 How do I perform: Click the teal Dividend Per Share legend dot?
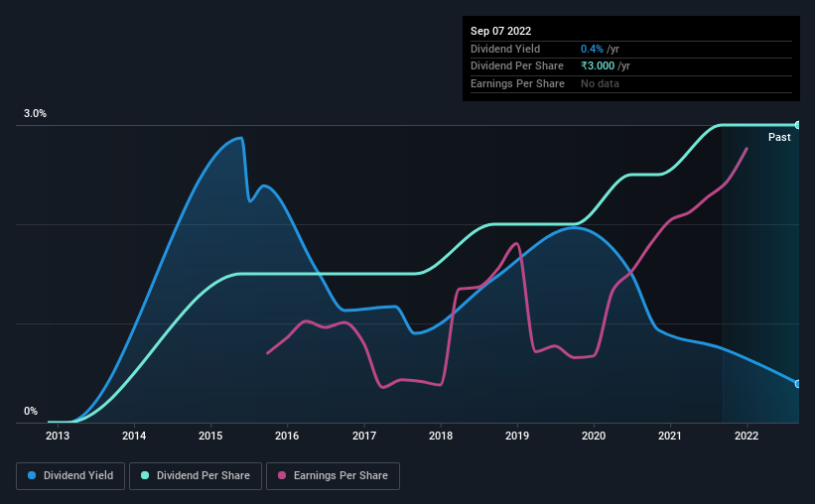coord(145,475)
